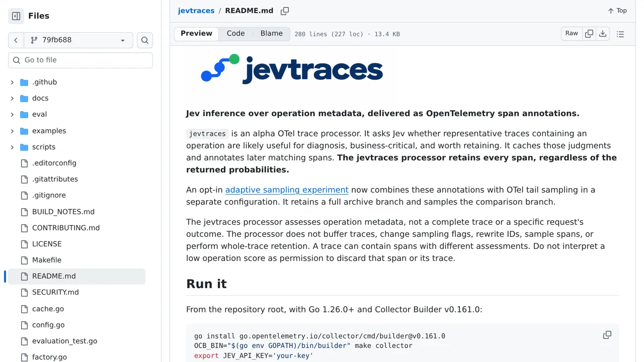Copy raw file contents icon
The image size is (644, 362).
[589, 34]
